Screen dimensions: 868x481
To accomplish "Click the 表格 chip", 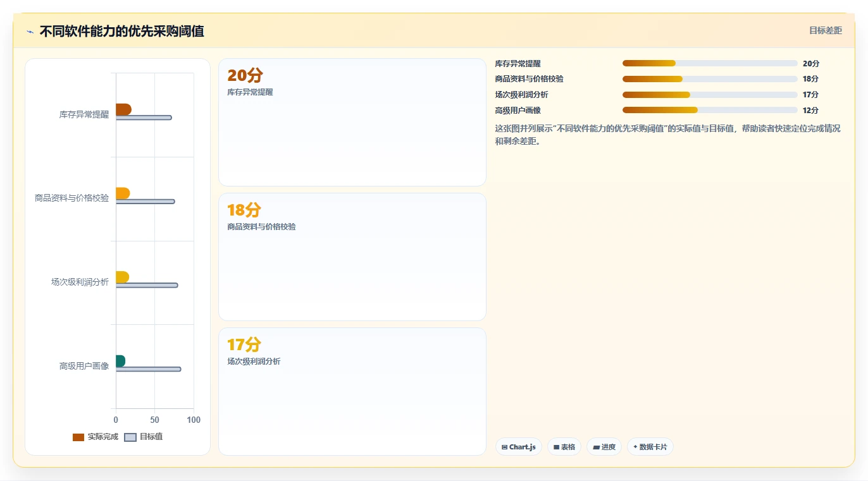I will click(x=564, y=447).
